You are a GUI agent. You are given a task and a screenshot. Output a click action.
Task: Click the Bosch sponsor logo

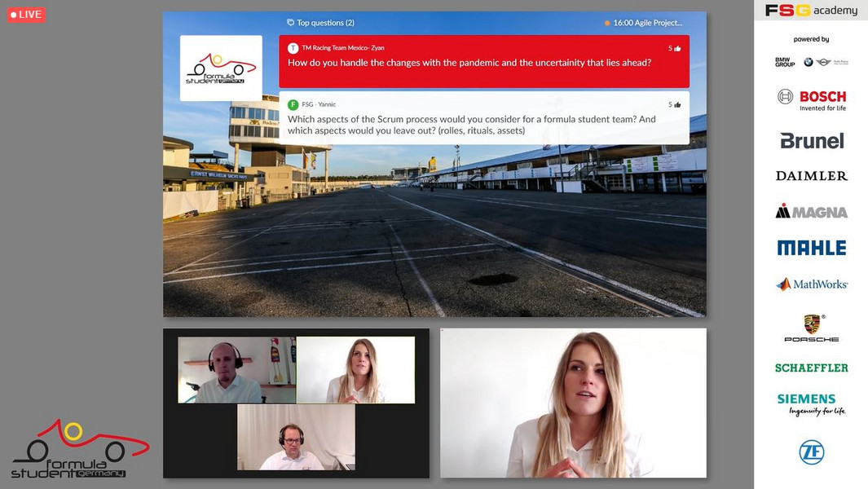click(811, 99)
